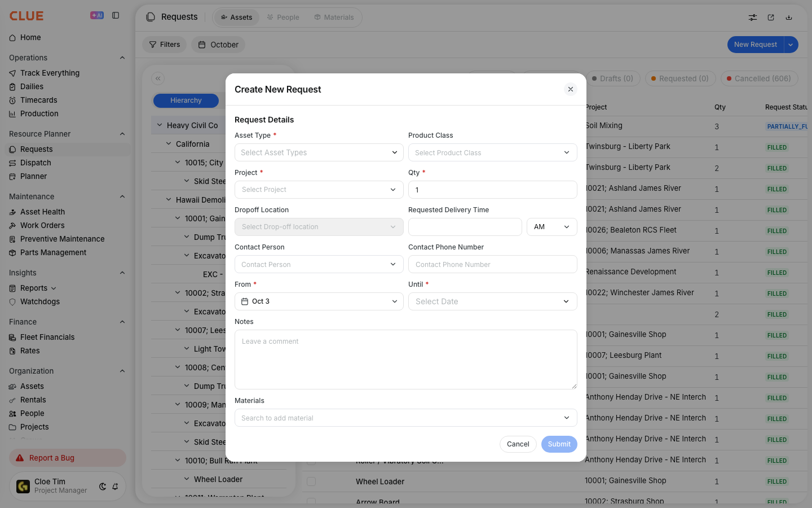Viewport: 812px width, 508px height.
Task: Click the Track Everything navigation icon
Action: point(12,73)
